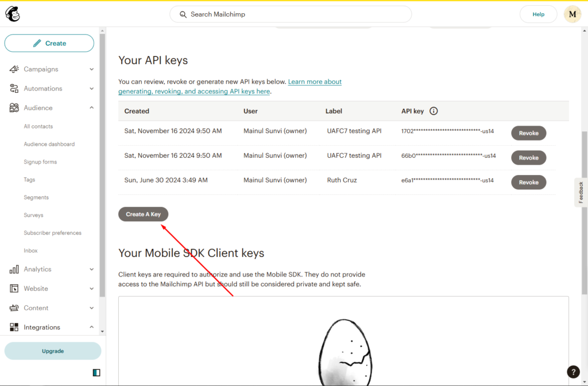Click Your Mobile SDK Client keys heading
Viewport: 588px width, 386px height.
point(191,253)
